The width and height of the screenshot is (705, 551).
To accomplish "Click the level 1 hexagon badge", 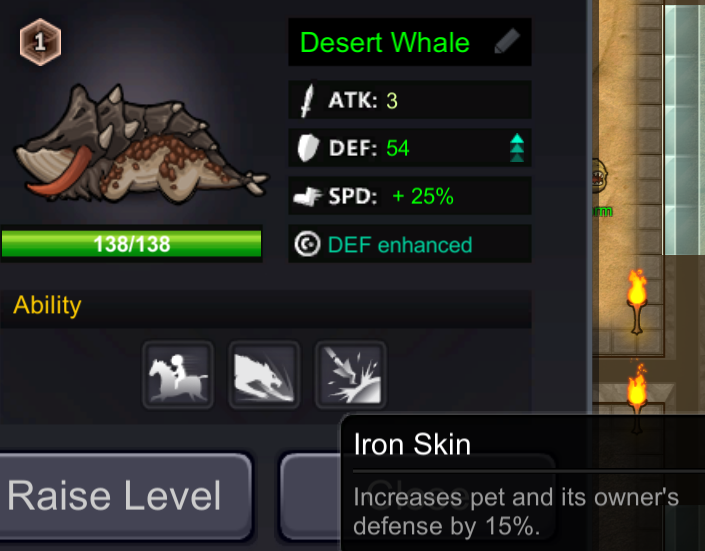I will pyautogui.click(x=40, y=42).
